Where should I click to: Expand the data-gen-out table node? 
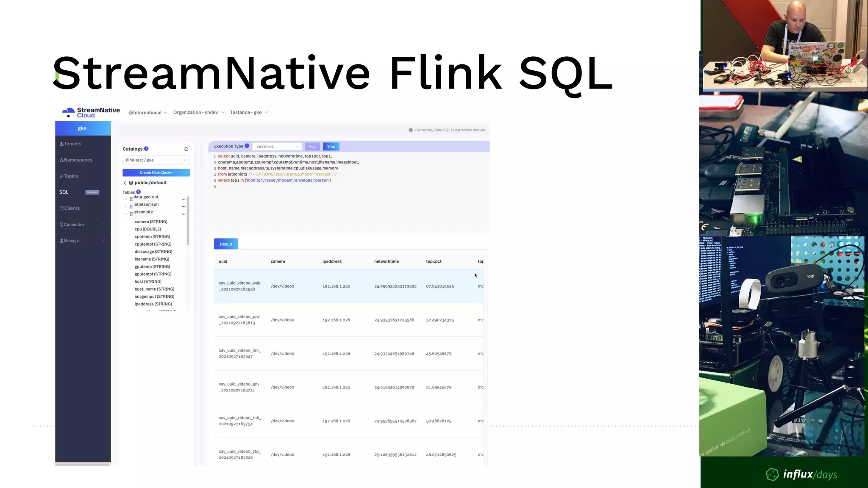click(x=126, y=199)
